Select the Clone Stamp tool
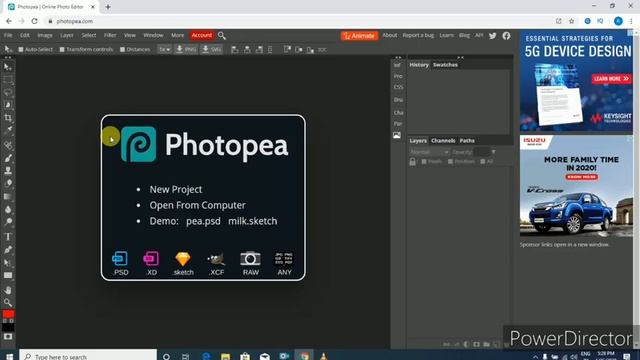The height and width of the screenshot is (360, 640). 8,171
